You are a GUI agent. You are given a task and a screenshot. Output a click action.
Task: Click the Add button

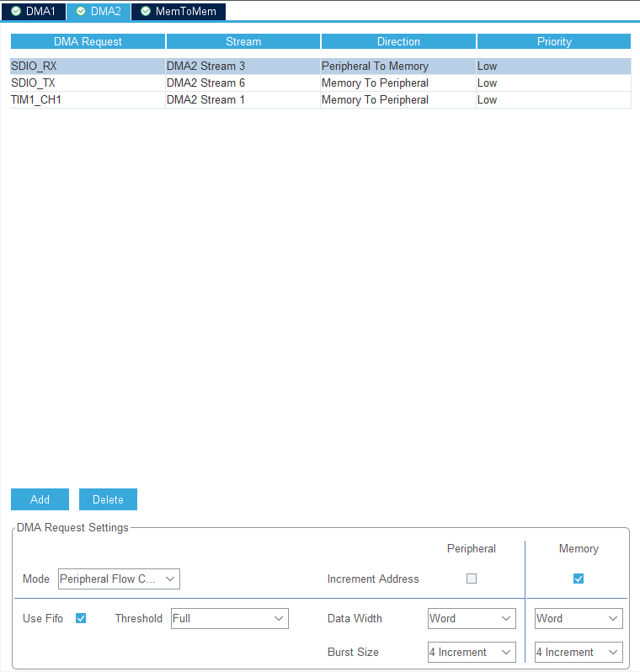[x=40, y=499]
